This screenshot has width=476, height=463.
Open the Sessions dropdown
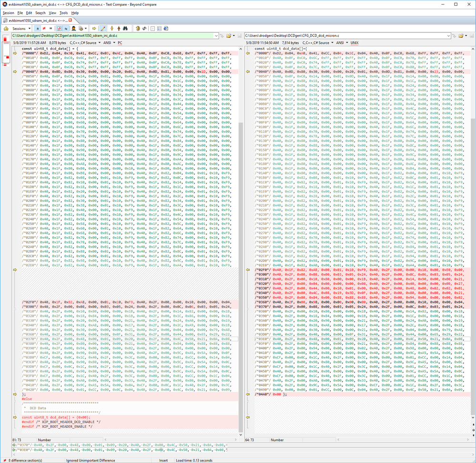point(21,29)
